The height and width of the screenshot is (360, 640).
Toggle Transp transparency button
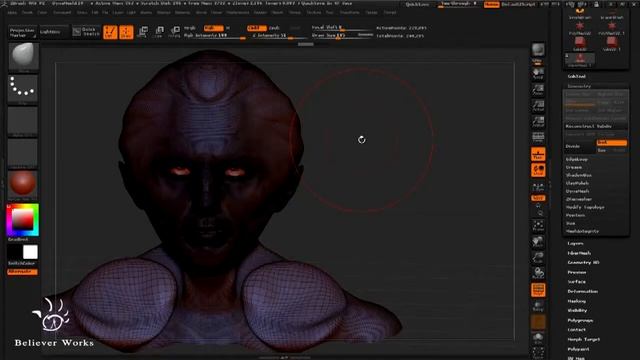tap(538, 306)
